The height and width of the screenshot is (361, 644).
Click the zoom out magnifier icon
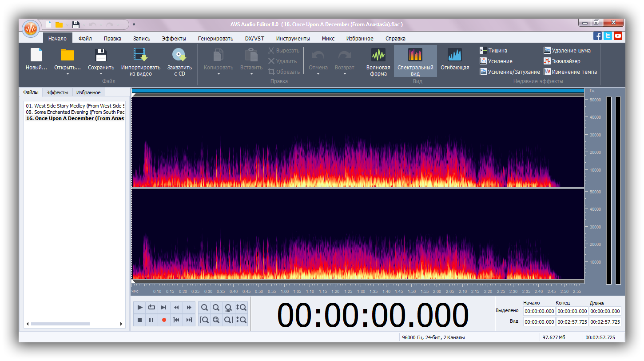(216, 307)
